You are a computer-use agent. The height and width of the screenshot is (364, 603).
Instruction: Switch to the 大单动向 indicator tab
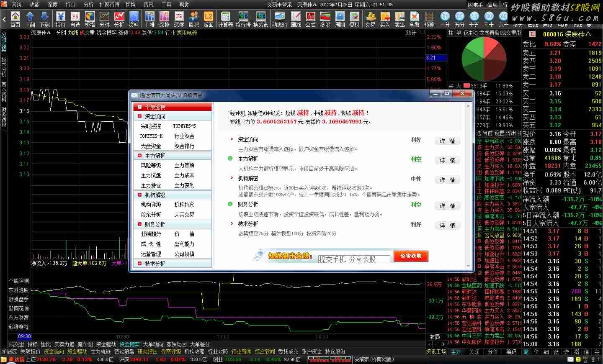pos(153,344)
